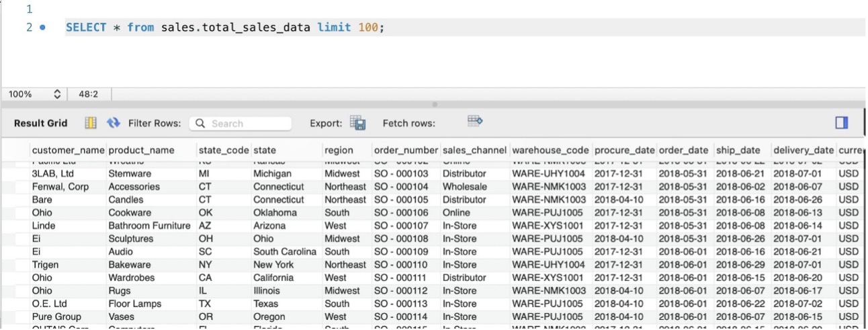Click the 'Bathroom Furniture' product cell
Viewport: 868px width, 330px height.
(149, 226)
